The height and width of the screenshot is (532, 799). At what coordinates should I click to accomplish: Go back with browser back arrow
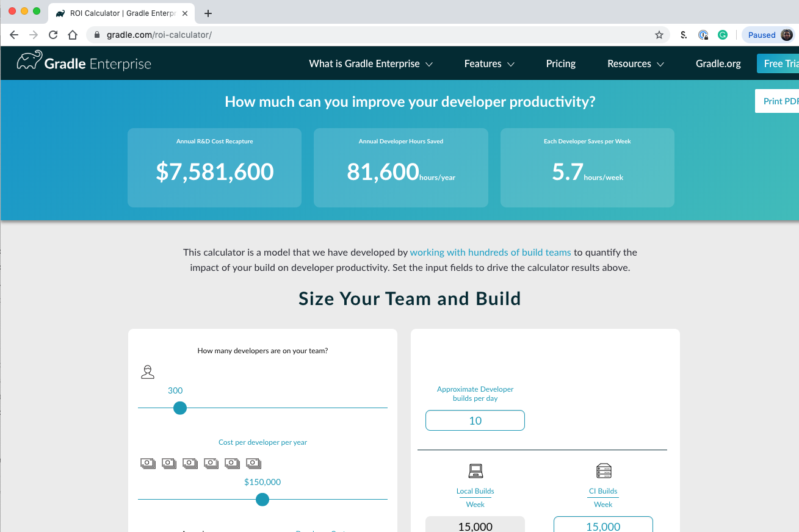(14, 35)
